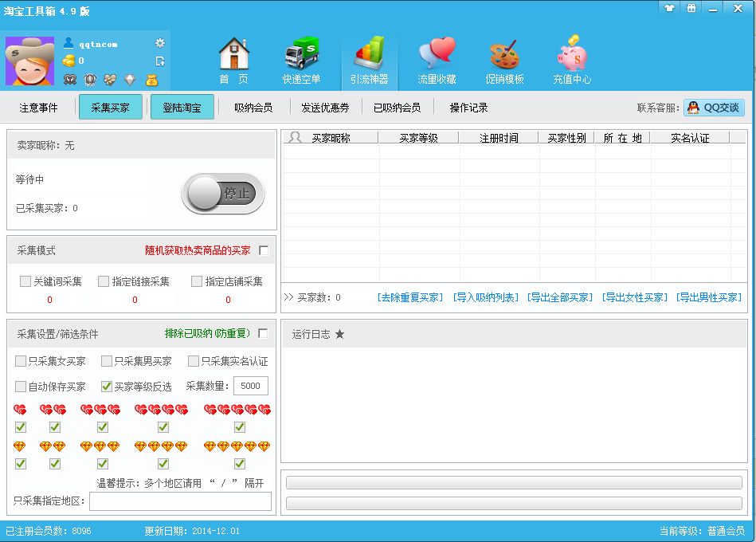756x542 pixels.
Task: Check the 指定链接采集 option
Action: click(104, 281)
